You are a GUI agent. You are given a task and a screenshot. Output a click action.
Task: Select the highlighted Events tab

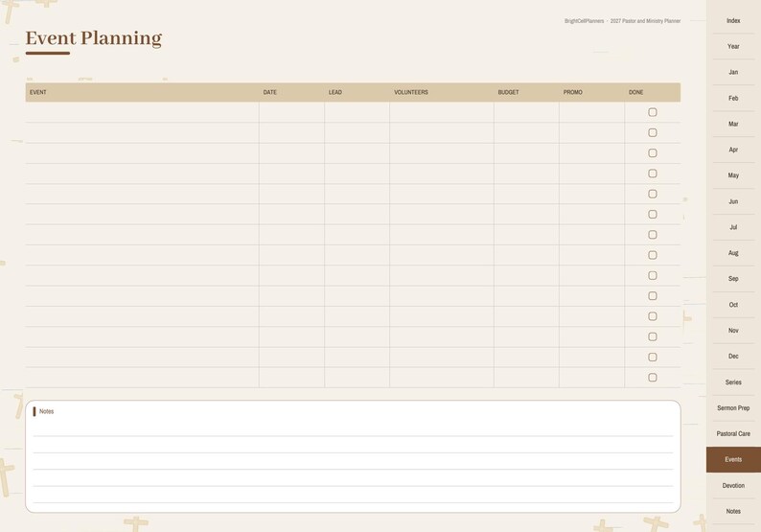(733, 459)
